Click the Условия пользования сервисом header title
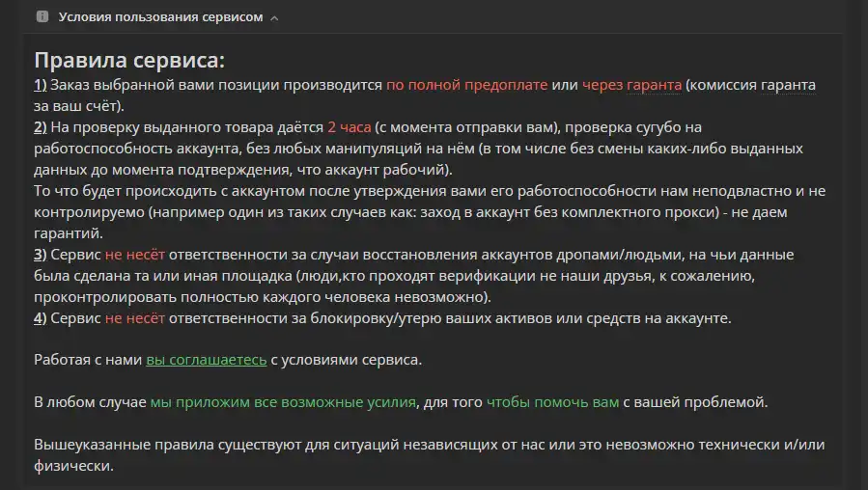Image resolution: width=868 pixels, height=490 pixels. (x=160, y=17)
